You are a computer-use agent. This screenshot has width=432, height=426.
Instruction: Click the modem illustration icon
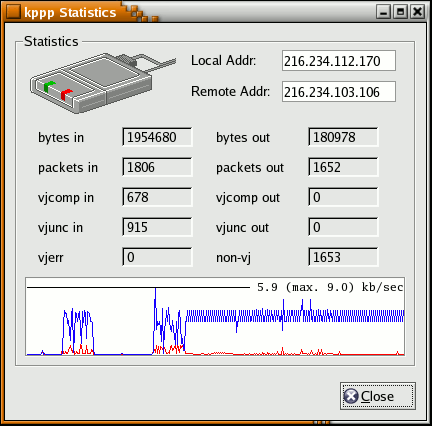click(x=103, y=83)
